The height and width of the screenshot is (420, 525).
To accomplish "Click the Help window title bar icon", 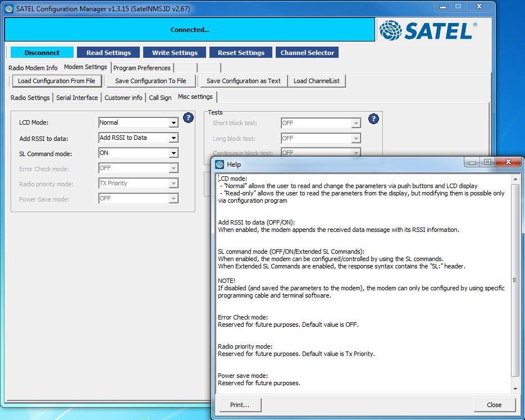I will click(x=220, y=165).
